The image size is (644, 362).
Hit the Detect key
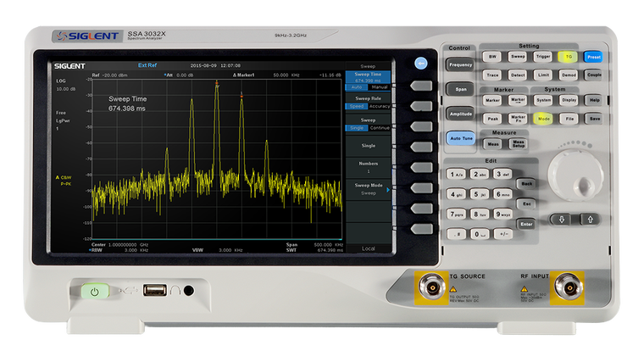pos(518,75)
